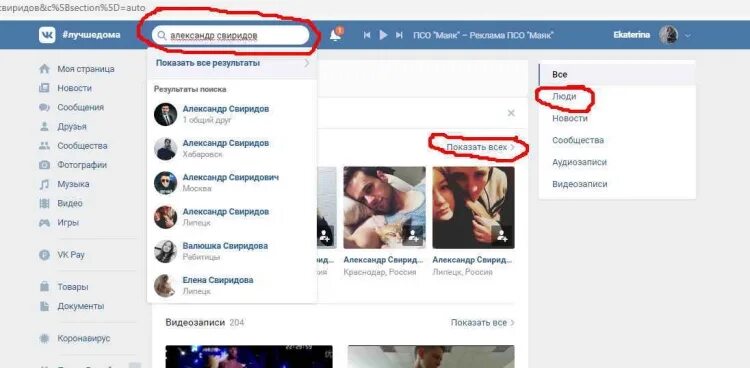Skip to previous track in player
This screenshot has width=750, height=368.
tap(367, 35)
